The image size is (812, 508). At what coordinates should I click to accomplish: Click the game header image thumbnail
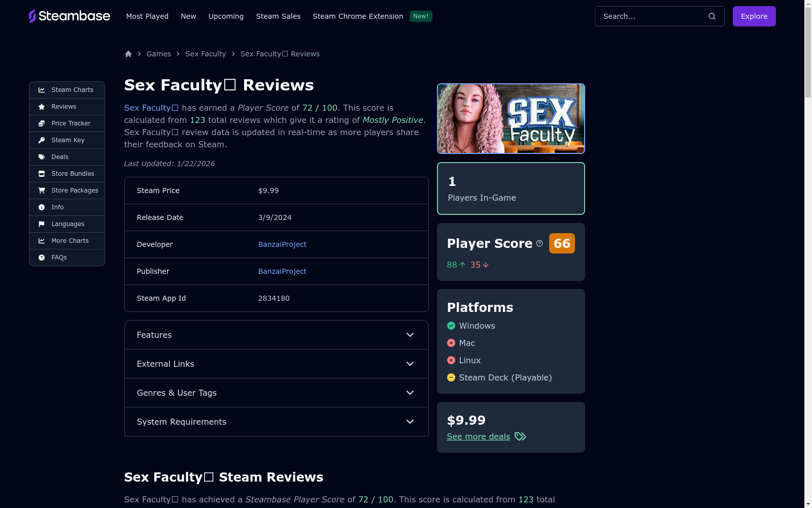[511, 118]
